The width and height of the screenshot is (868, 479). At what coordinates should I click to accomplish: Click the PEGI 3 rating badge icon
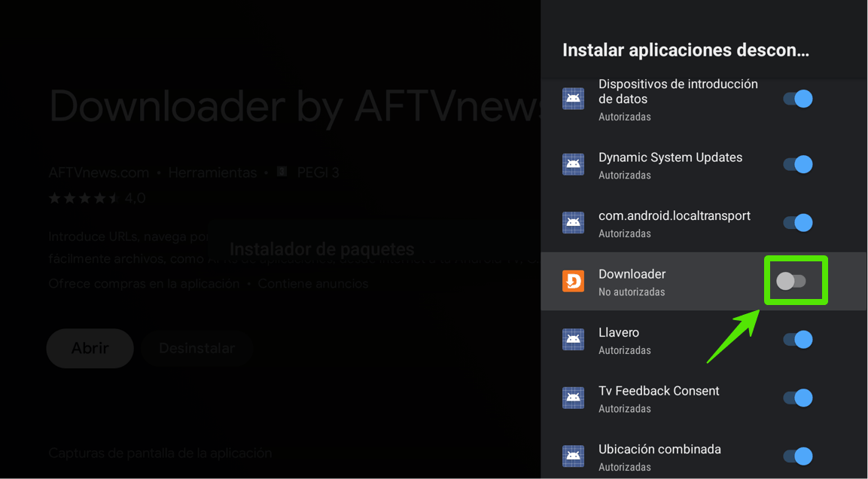[x=282, y=172]
